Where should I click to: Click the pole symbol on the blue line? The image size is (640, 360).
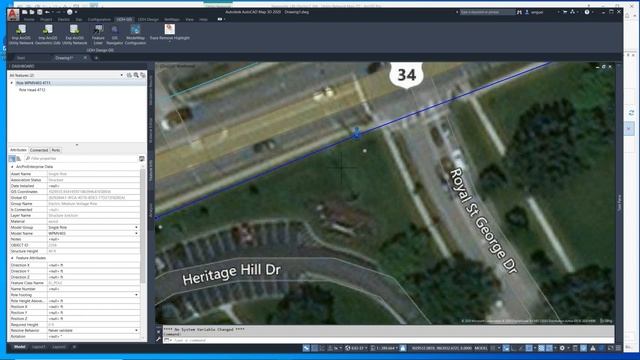coord(357,133)
